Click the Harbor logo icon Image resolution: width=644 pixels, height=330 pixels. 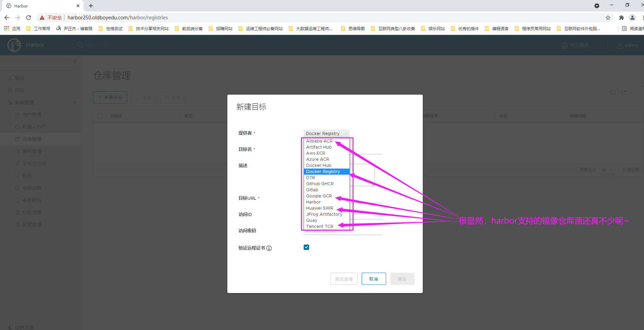[14, 45]
